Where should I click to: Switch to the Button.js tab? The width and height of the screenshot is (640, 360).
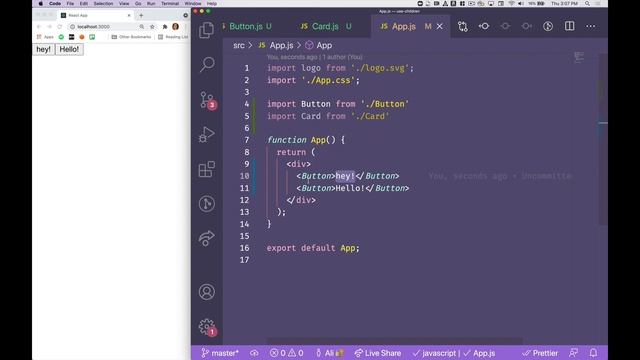247,26
